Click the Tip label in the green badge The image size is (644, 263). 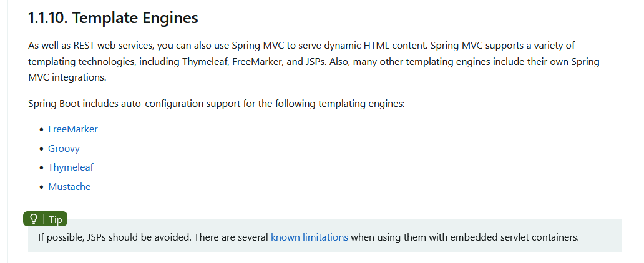56,219
